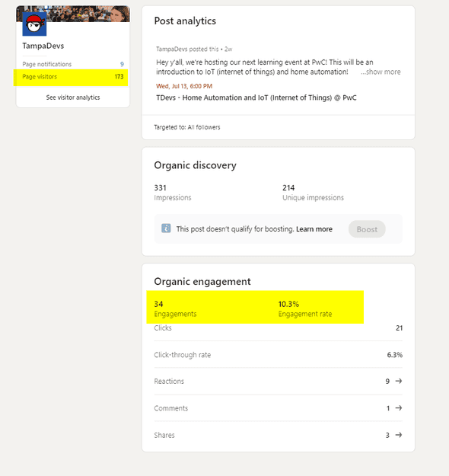
Task: Click the TampaDevs banner cover image
Action: (88, 14)
